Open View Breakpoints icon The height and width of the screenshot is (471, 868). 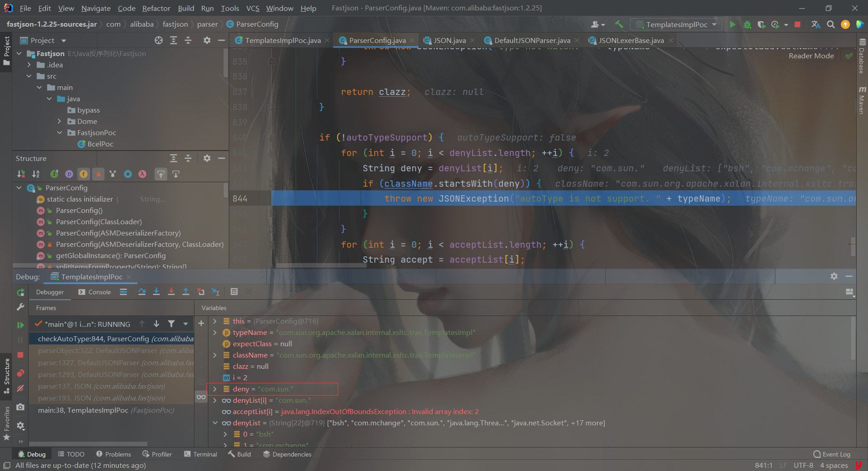20,373
